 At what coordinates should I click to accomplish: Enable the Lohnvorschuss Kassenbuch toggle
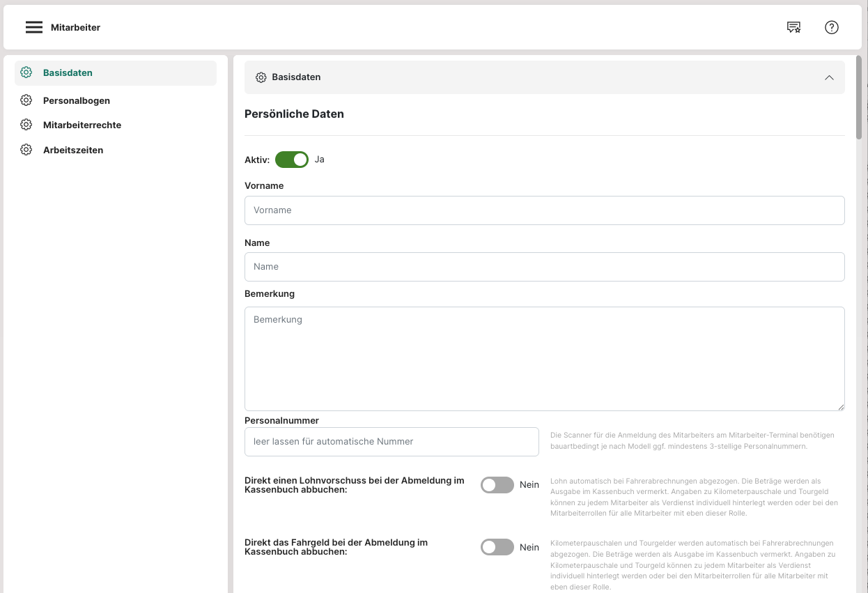tap(497, 485)
